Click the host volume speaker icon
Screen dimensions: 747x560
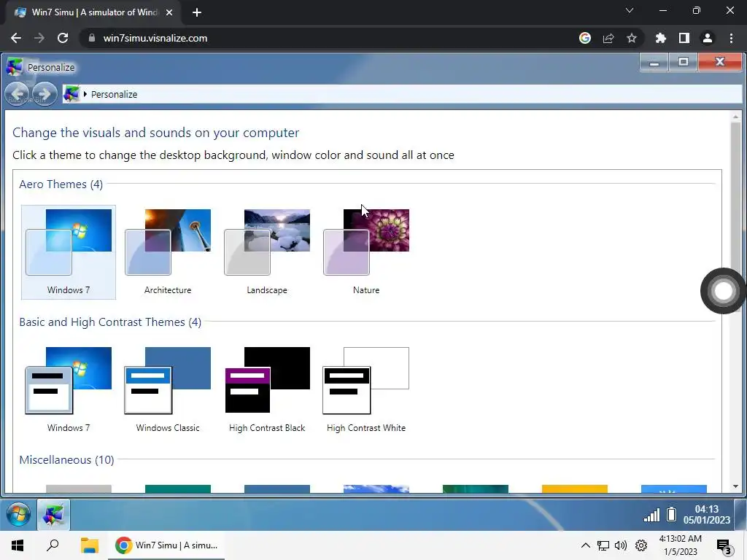pos(621,545)
